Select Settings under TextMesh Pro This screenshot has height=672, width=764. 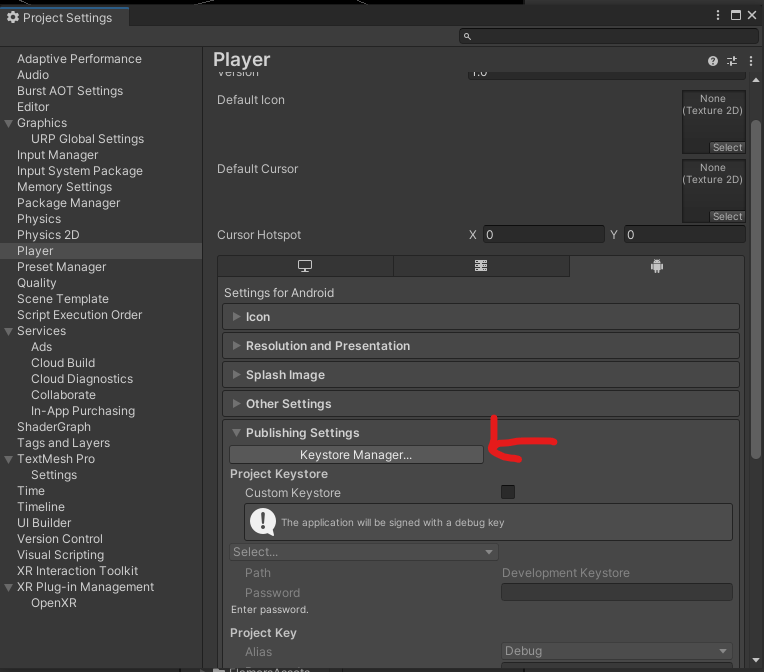[54, 475]
